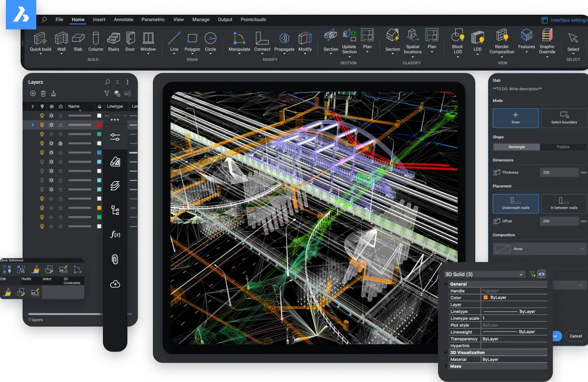The image size is (588, 382).
Task: Delete a layer using the trash icon
Action: click(44, 93)
